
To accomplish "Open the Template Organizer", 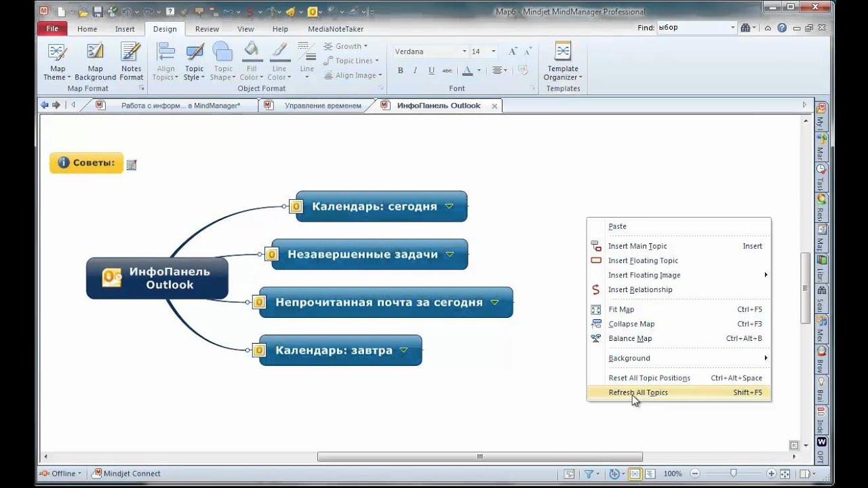I will 563,62.
